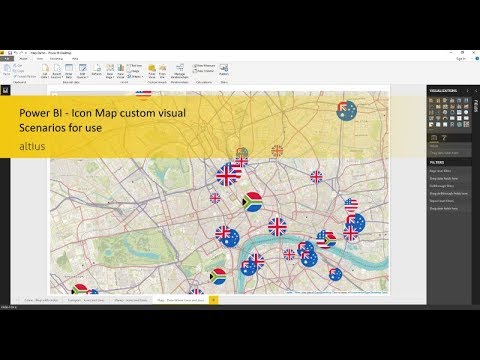Viewport: 480px width, 360px height.
Task: Select the Format Painter tool
Action: click(24, 76)
